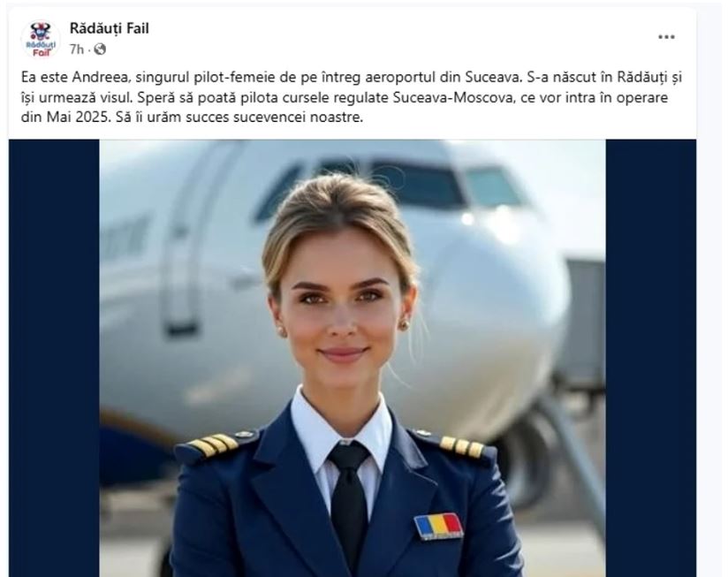
Task: Open the pilot photo in the post
Action: click(x=353, y=358)
